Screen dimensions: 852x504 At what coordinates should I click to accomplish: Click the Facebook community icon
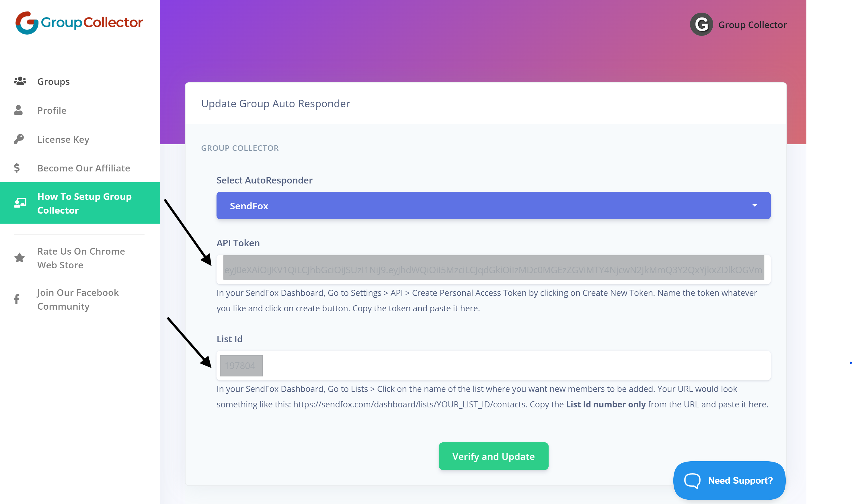tap(17, 299)
